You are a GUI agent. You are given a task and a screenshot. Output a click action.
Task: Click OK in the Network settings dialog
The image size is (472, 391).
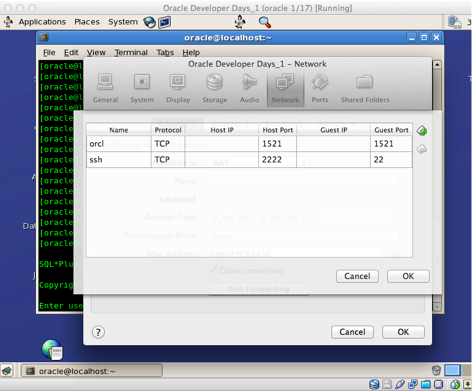pyautogui.click(x=403, y=332)
